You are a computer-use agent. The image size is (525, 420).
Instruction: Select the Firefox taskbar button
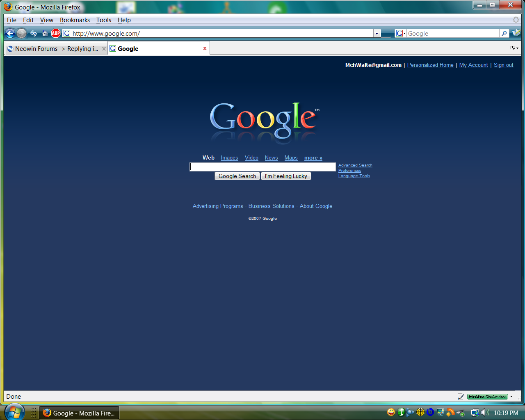pos(79,413)
